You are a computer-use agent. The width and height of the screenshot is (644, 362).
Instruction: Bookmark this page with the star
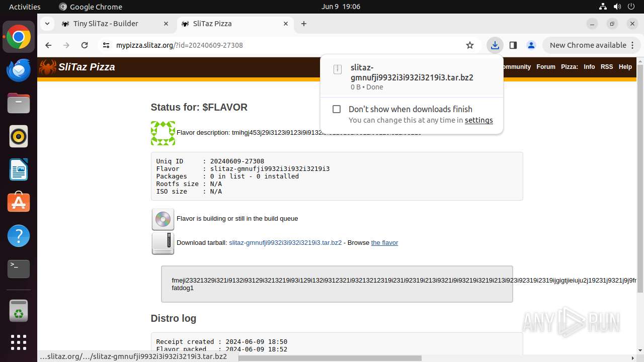[470, 45]
